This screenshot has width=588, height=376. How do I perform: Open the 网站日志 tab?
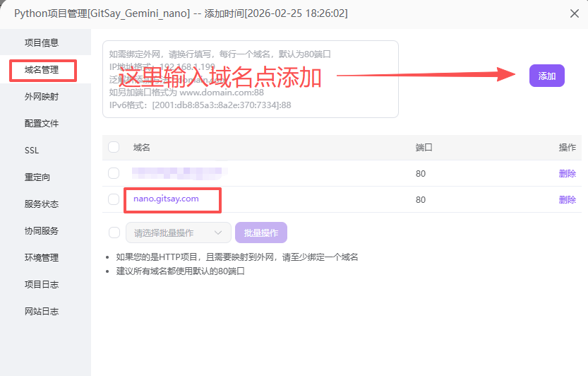click(x=42, y=312)
